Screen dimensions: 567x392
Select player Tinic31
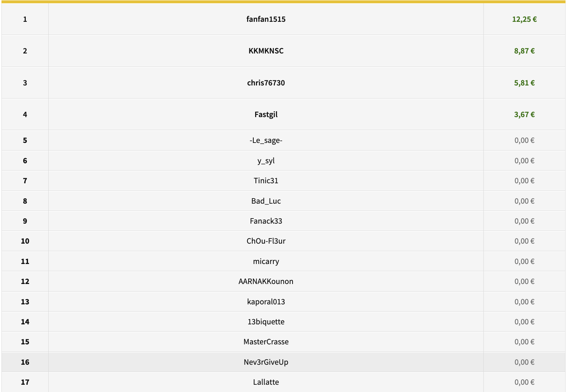pos(266,181)
